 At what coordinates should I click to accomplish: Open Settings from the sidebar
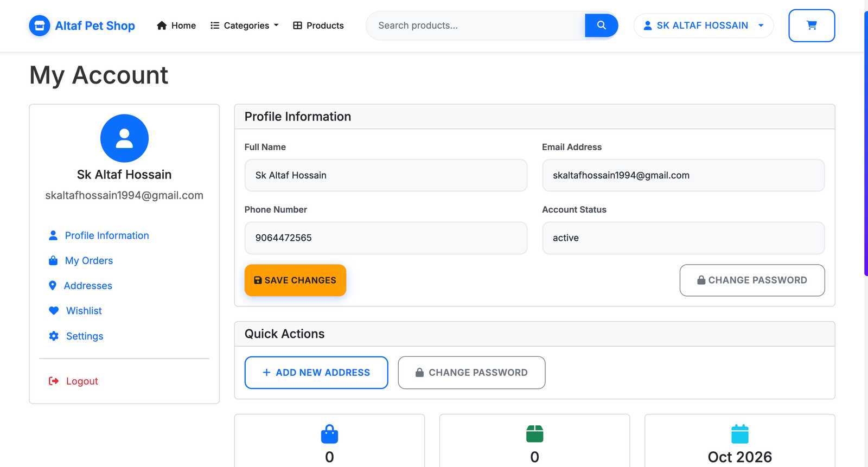85,336
